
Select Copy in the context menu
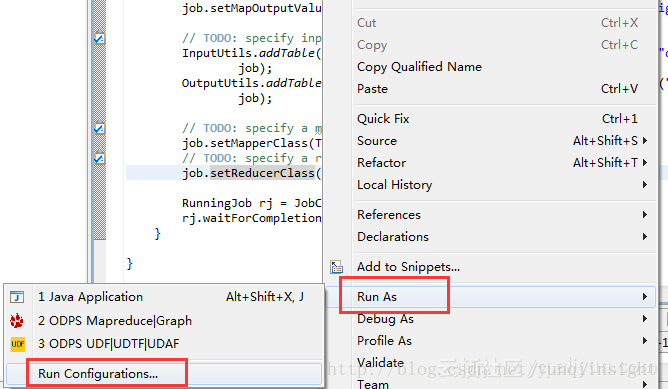click(x=490, y=45)
